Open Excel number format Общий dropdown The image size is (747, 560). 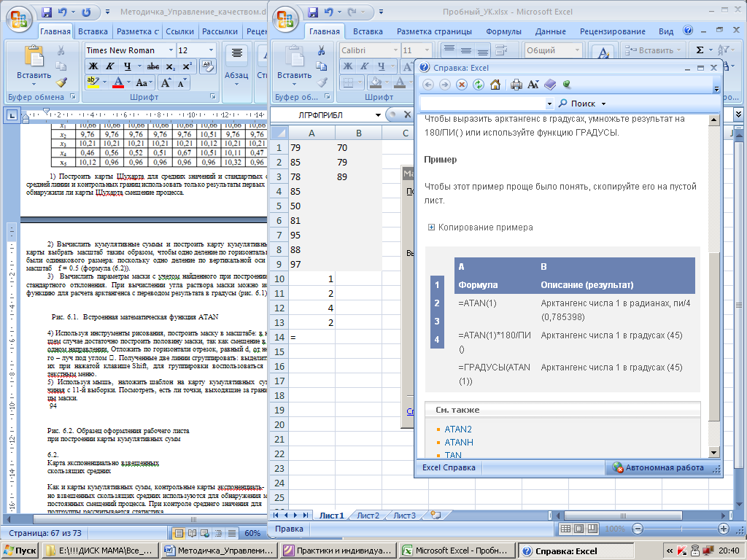pyautogui.click(x=578, y=50)
